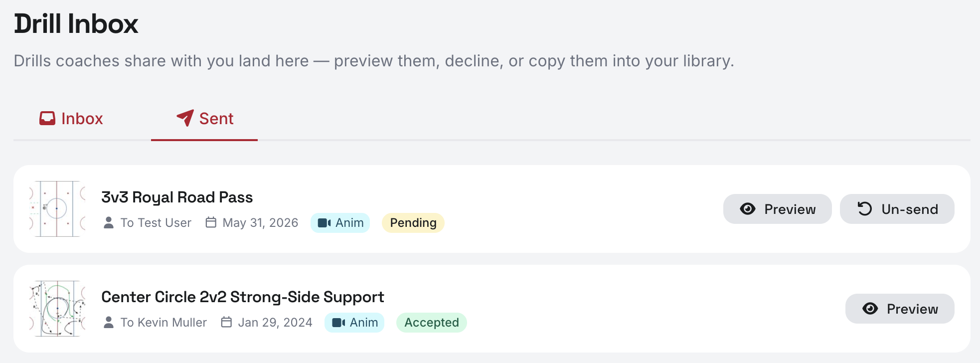Click the 3v3 Royal Road Pass title

(x=177, y=197)
